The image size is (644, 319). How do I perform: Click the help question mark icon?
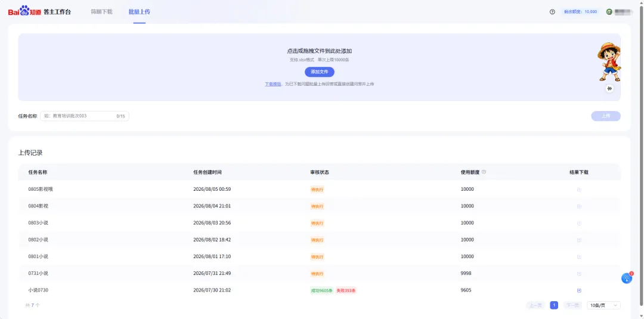pos(552,12)
